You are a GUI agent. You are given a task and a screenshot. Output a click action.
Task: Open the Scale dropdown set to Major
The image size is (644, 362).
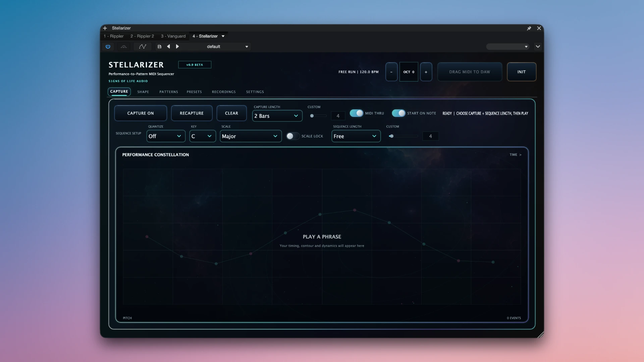click(251, 136)
